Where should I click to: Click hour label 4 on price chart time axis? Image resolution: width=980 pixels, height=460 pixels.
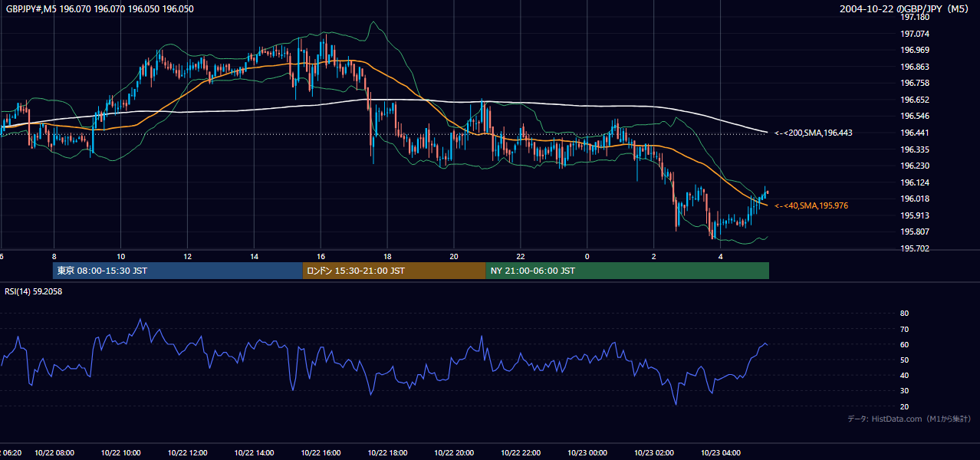[721, 256]
